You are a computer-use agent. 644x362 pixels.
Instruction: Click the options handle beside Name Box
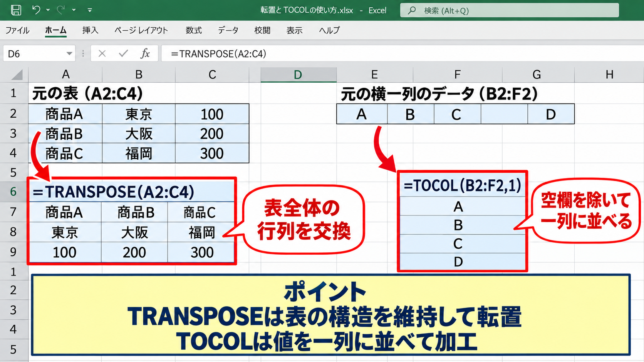coord(83,53)
